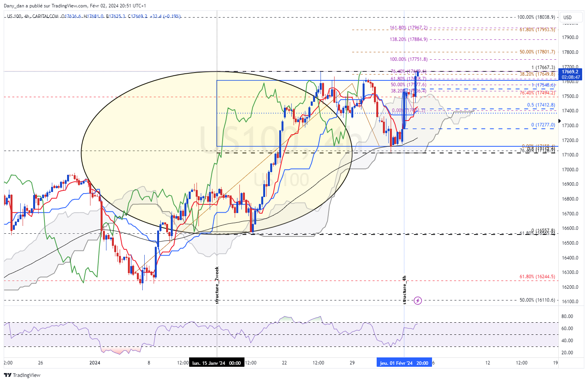Screen dimensions: 588x382
Task: Click the 29 date label on time axis
Action: (x=352, y=363)
